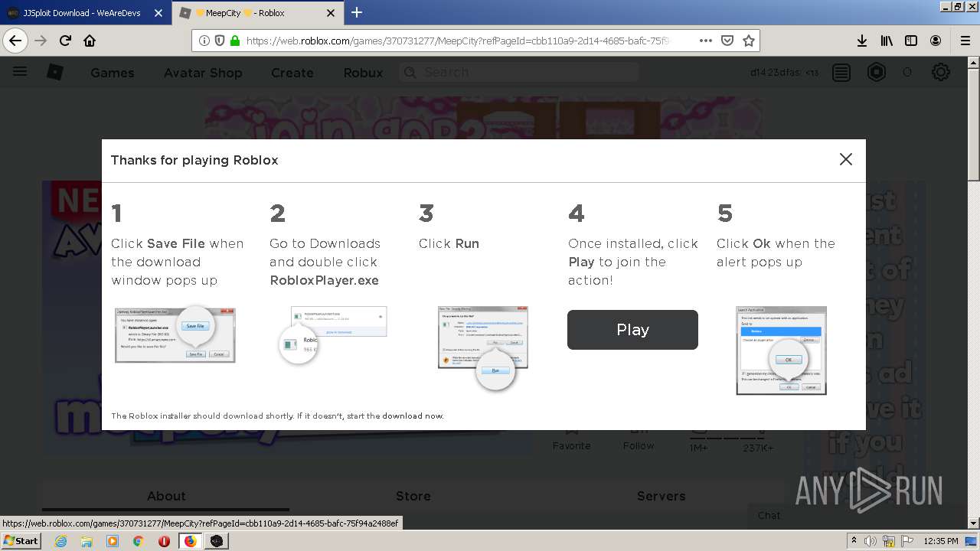Screen dimensions: 980x551
Task: Click the Ok alert illustration
Action: click(x=781, y=350)
